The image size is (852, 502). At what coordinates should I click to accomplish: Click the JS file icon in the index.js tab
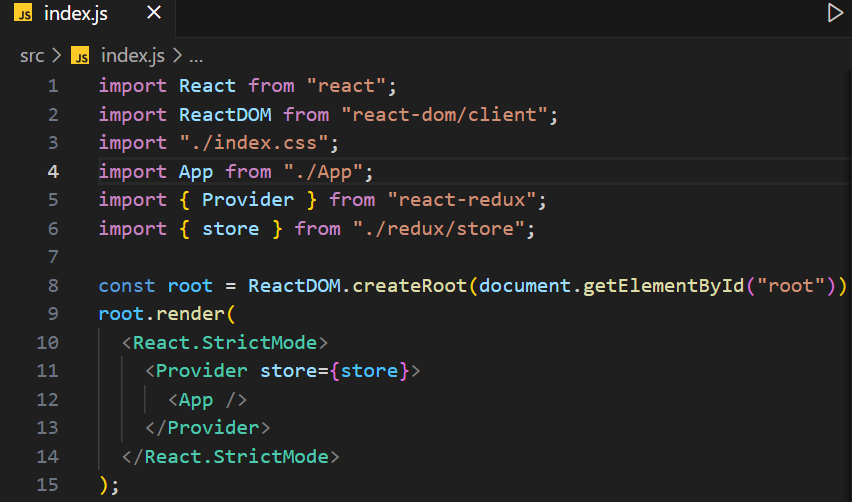(x=24, y=15)
